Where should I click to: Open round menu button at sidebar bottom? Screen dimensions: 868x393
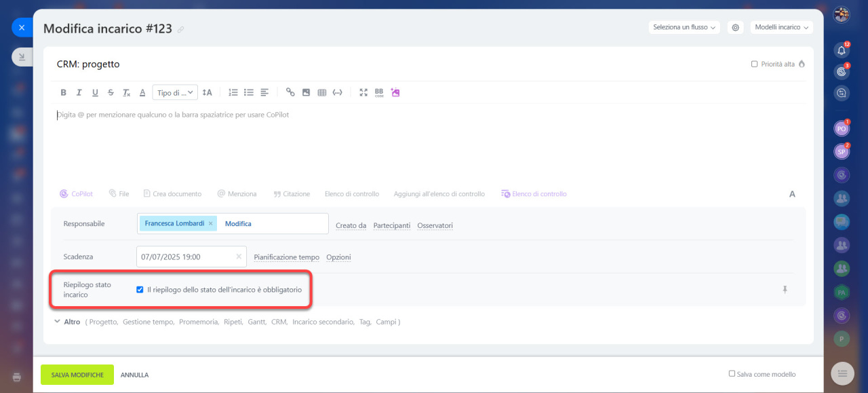[842, 373]
